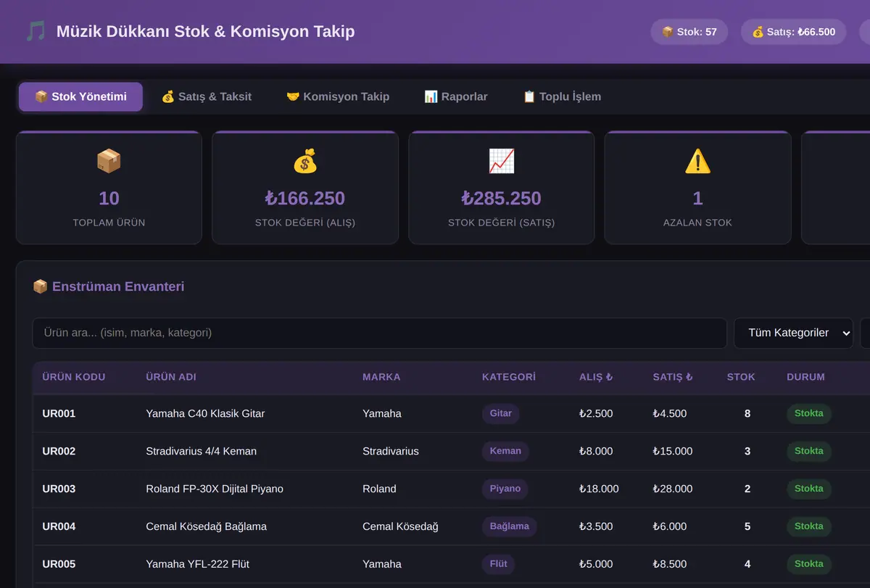
Task: Click the package icon on Toplam Ürün card
Action: point(109,161)
